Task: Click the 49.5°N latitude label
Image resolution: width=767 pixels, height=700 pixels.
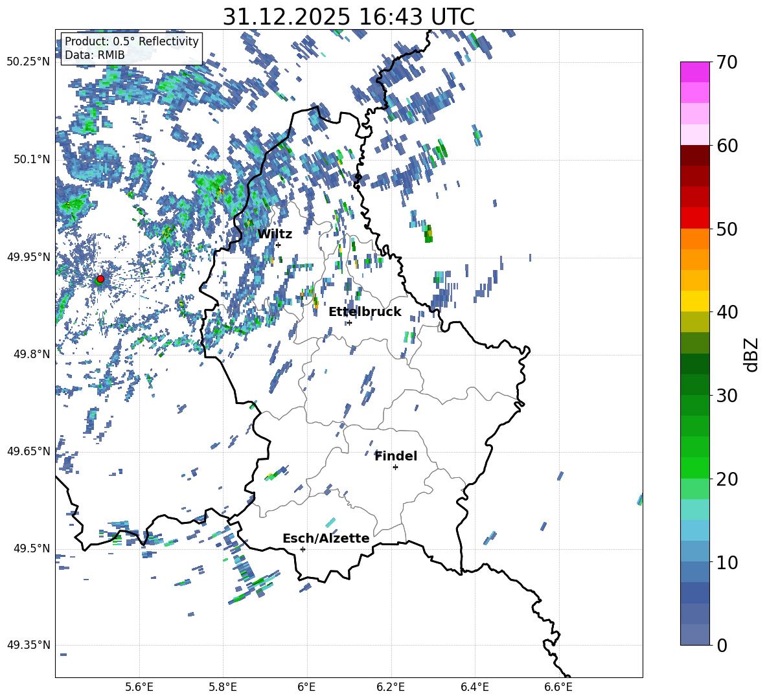Action: tap(32, 548)
